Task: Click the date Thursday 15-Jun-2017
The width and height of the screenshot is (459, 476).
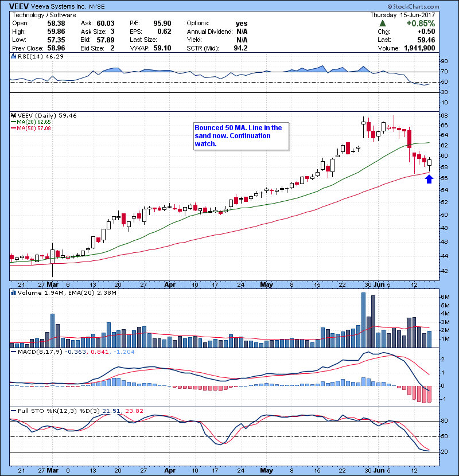Action: (403, 15)
